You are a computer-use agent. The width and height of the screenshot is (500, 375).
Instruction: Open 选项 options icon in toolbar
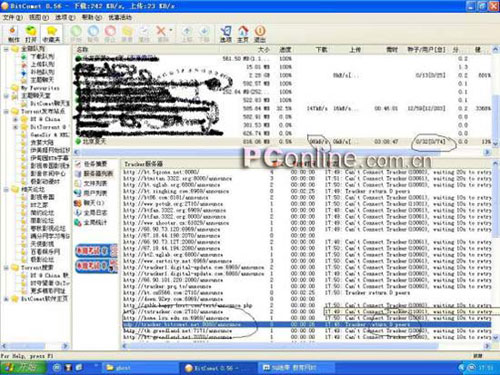pyautogui.click(x=226, y=34)
